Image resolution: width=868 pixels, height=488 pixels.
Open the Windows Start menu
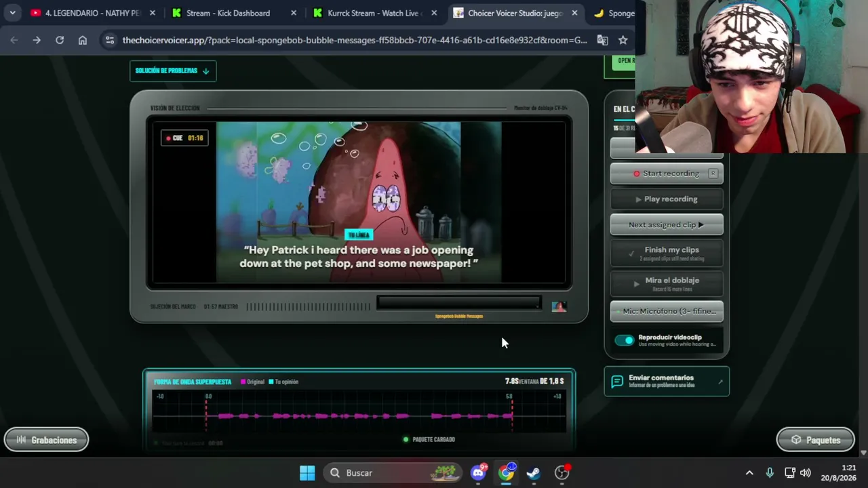point(307,472)
